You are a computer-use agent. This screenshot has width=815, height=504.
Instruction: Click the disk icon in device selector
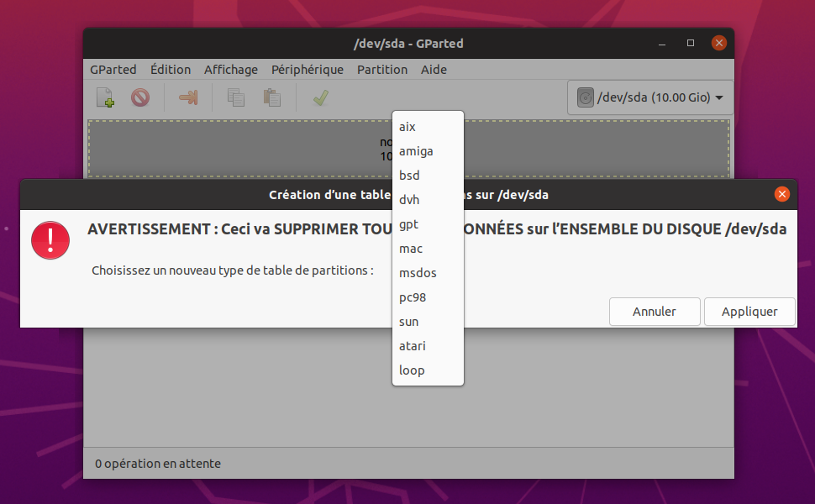click(x=586, y=97)
